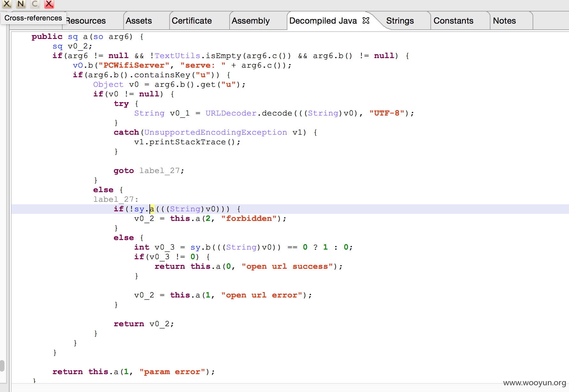Click printStackTrace method call
Screen dimensions: 569x392
pos(187,142)
